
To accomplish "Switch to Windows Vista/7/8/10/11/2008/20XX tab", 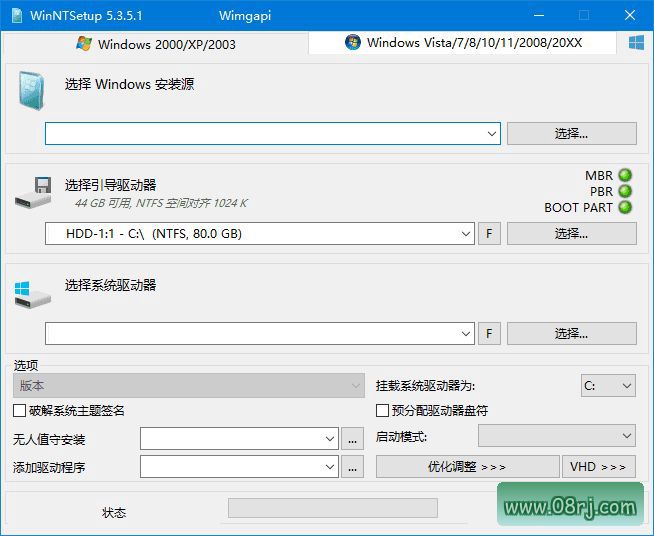I will coord(463,43).
